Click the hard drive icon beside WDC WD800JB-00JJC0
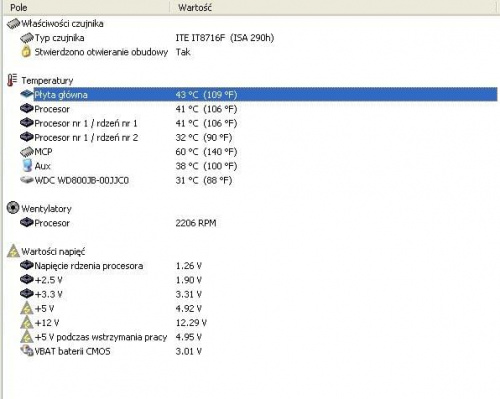500x399 pixels. click(27, 180)
